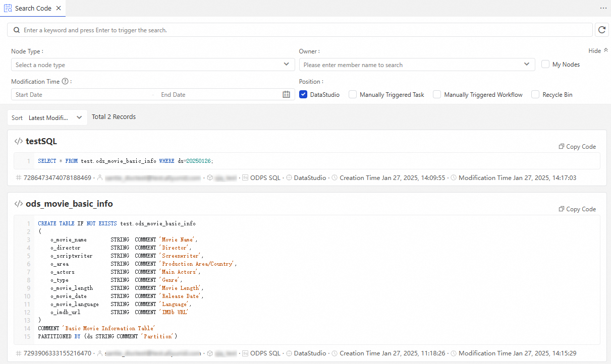Open the Sort dropdown showing Latest Modified
This screenshot has width=611, height=364.
pos(55,117)
